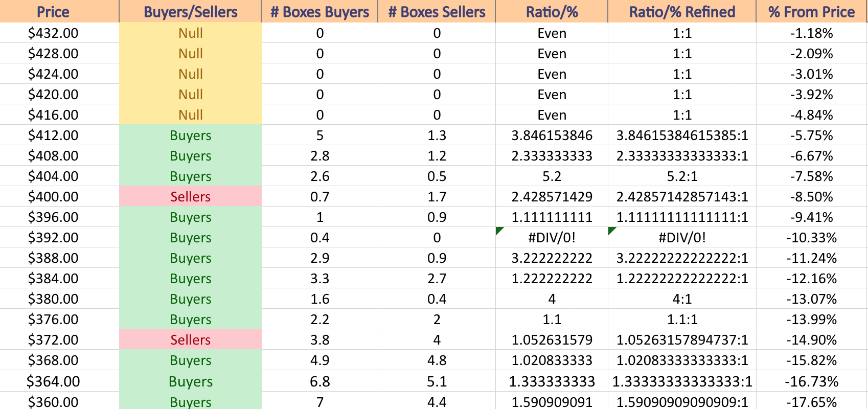Screen dimensions: 868x409
Task: Select the Ratio/% Refined header
Action: 682,11
